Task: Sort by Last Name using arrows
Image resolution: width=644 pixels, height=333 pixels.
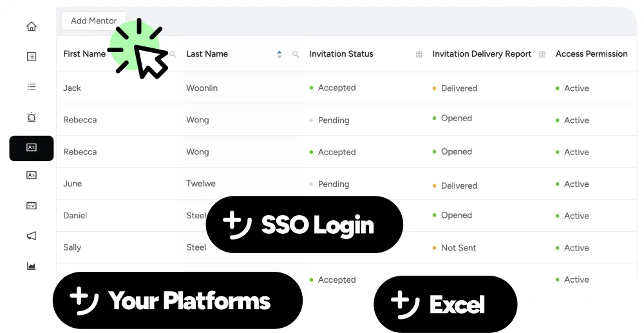Action: [x=279, y=54]
